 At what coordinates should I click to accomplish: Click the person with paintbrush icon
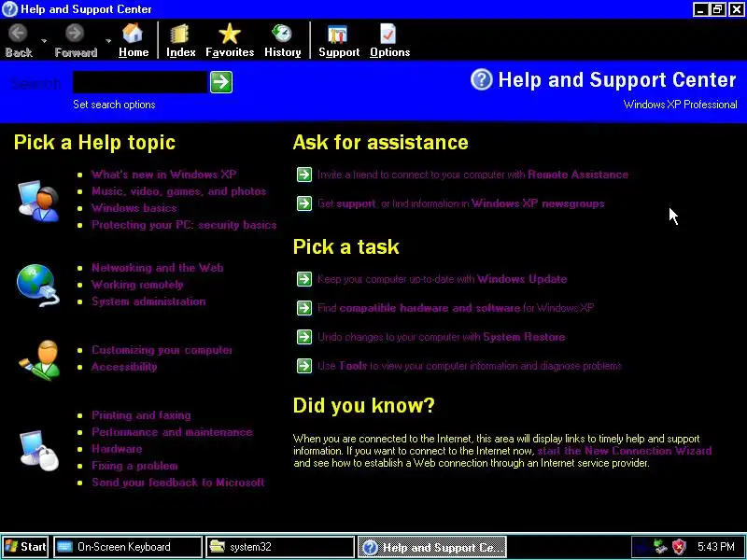pos(39,360)
